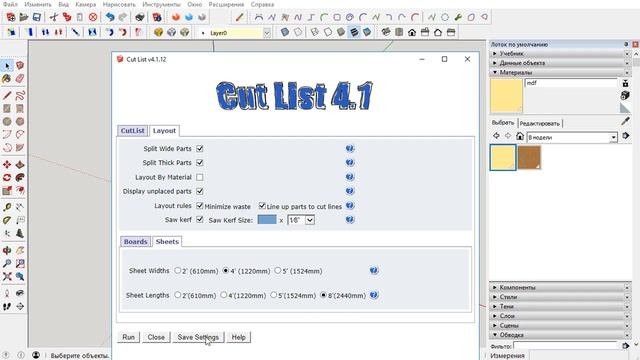Viewport: 640px width, 360px height.
Task: Switch to the Boards tab
Action: coord(136,242)
